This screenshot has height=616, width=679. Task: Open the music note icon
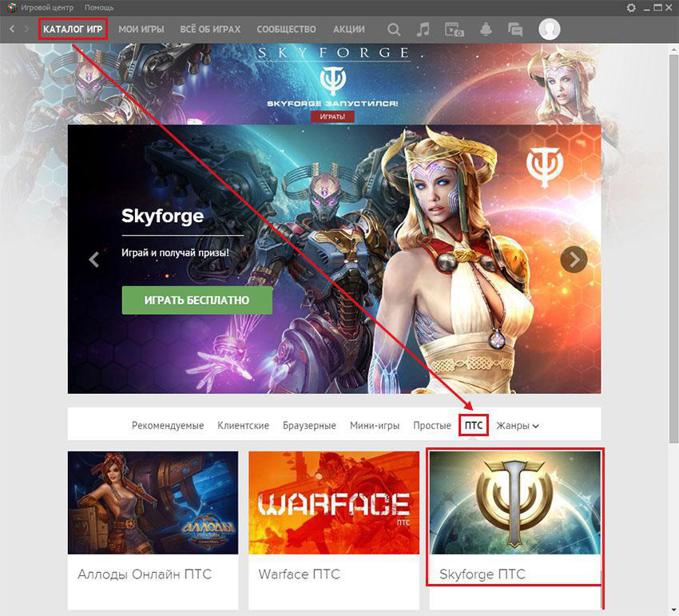[423, 30]
